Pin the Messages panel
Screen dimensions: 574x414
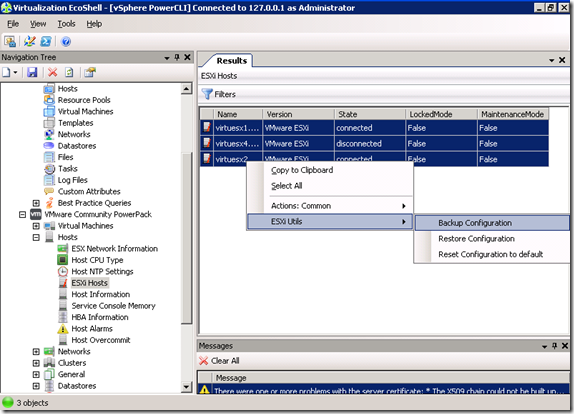coord(555,346)
